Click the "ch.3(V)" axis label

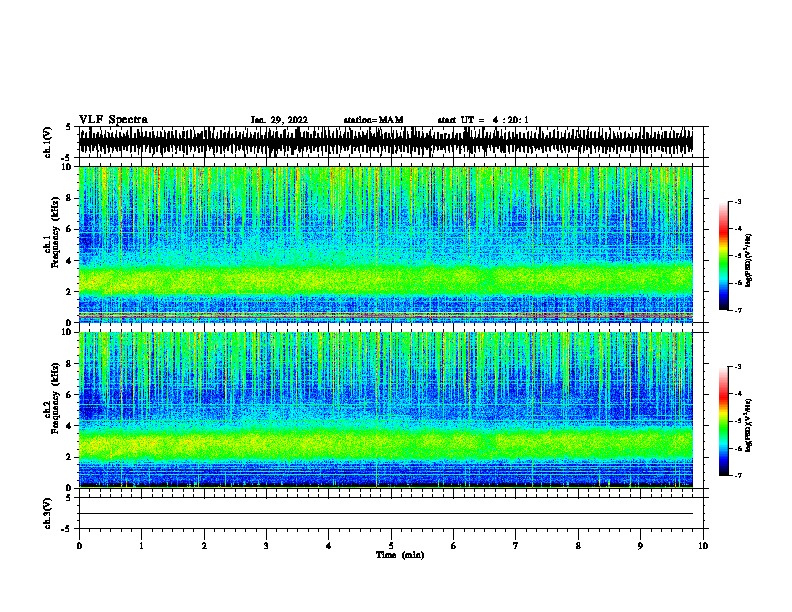[x=47, y=514]
